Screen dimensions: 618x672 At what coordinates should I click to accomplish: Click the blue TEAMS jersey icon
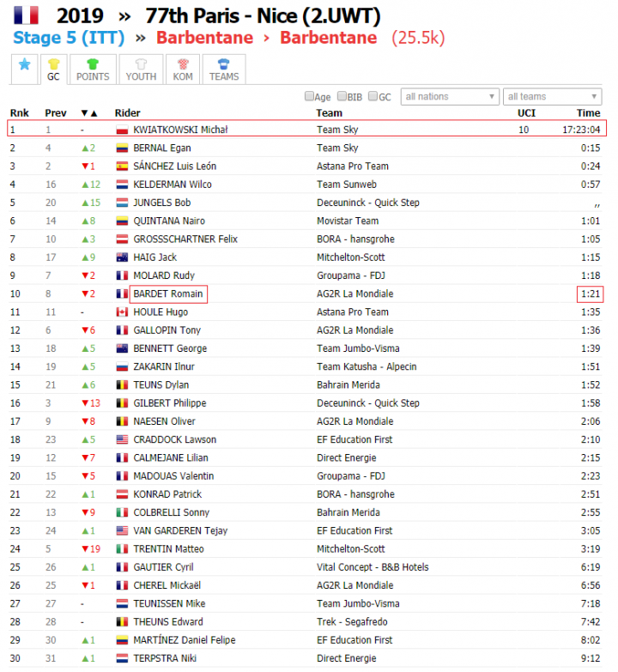coord(224,64)
